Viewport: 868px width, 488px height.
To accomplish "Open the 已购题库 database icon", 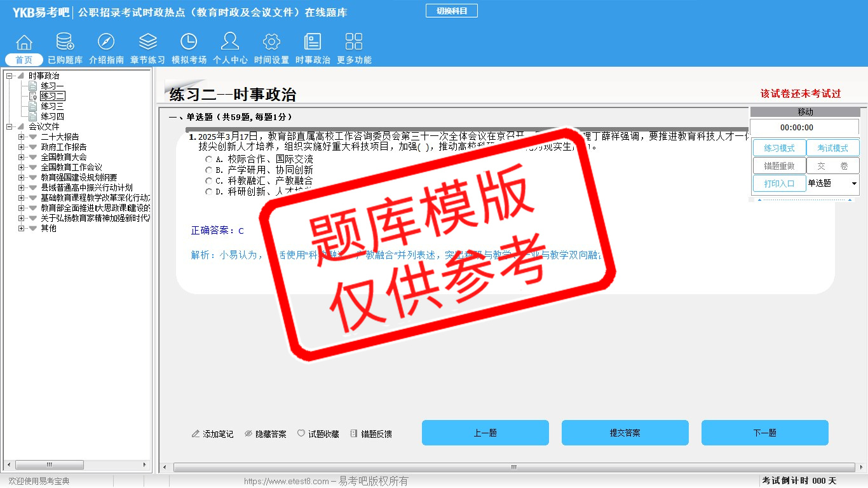I will [x=65, y=43].
